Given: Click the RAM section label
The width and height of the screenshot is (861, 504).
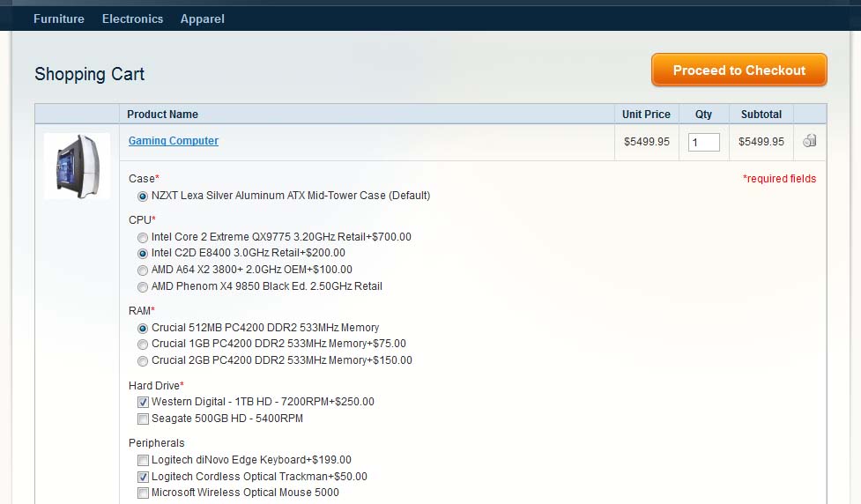Looking at the screenshot, I should tap(142, 311).
